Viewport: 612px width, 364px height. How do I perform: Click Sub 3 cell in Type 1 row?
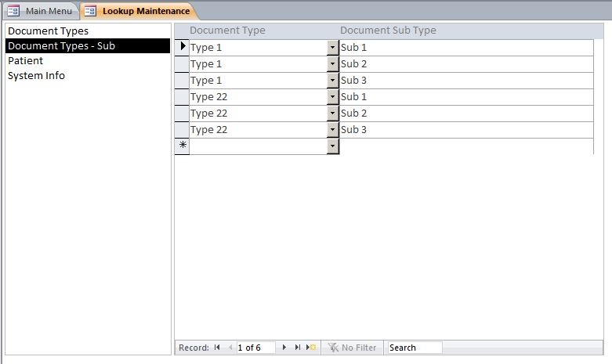click(466, 81)
